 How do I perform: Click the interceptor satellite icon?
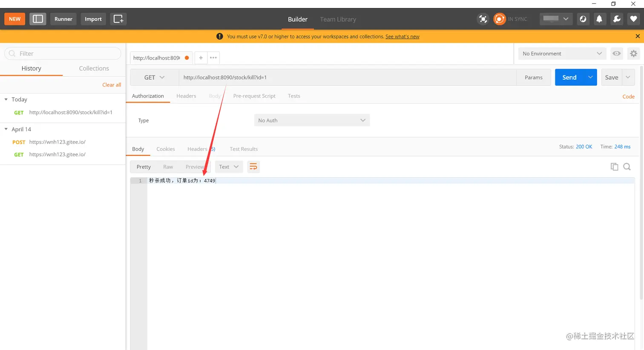click(483, 19)
